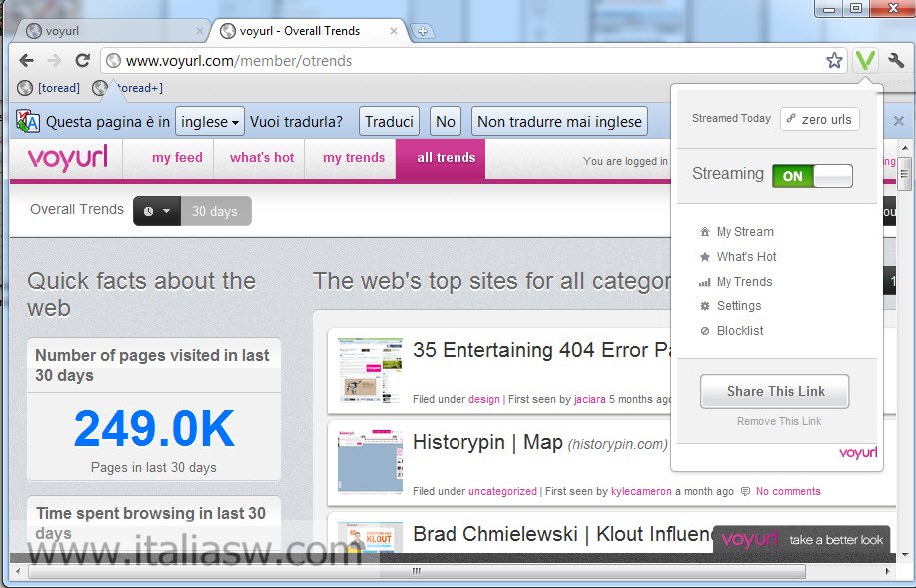916x588 pixels.
Task: Turn off the Streaming ON switch
Action: coord(812,176)
